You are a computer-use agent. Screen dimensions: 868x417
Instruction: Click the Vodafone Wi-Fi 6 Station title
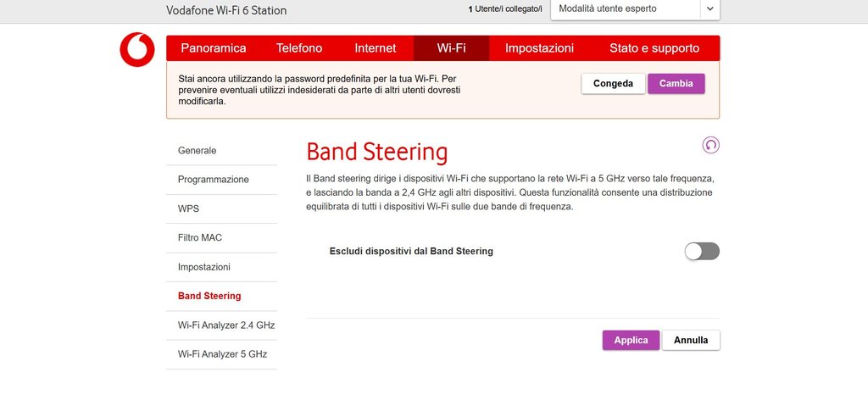point(226,10)
